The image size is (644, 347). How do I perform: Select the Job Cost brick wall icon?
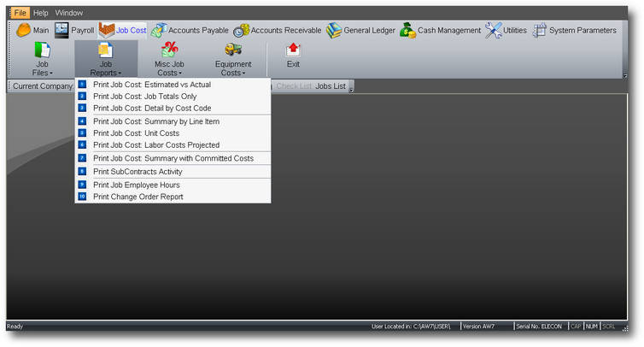tap(107, 30)
